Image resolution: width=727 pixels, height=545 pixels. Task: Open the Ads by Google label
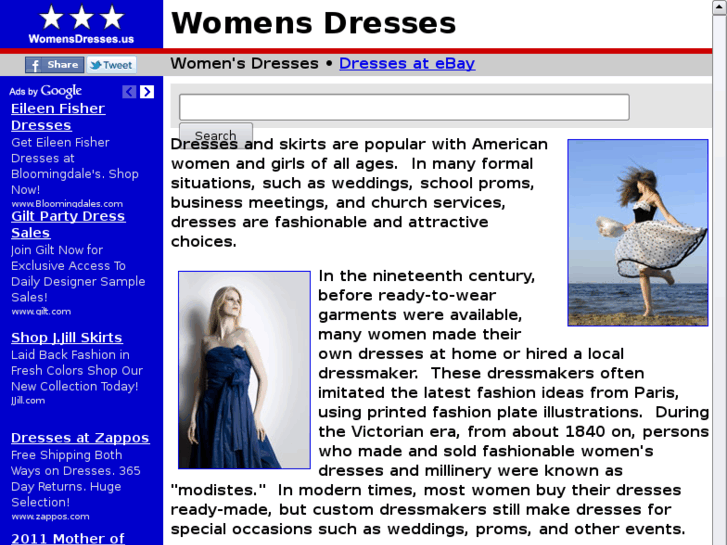tap(45, 91)
